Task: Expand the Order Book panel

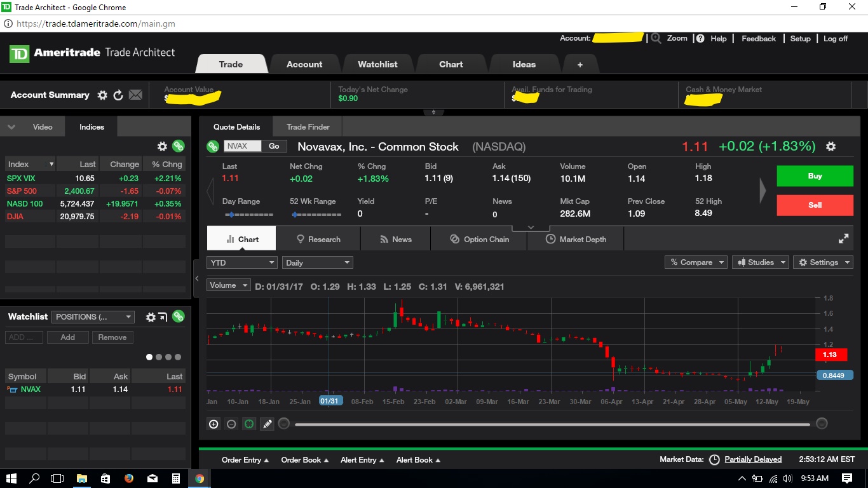Action: pos(305,460)
